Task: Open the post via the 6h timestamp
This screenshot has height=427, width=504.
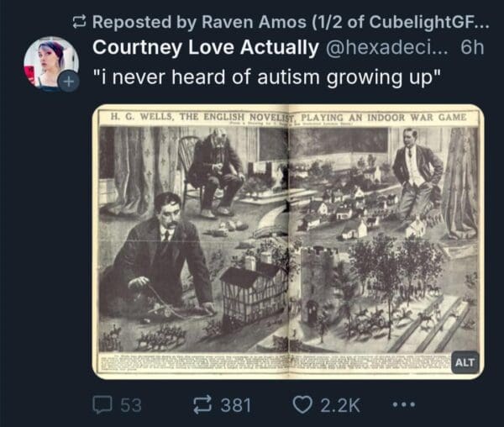Action: [x=472, y=48]
